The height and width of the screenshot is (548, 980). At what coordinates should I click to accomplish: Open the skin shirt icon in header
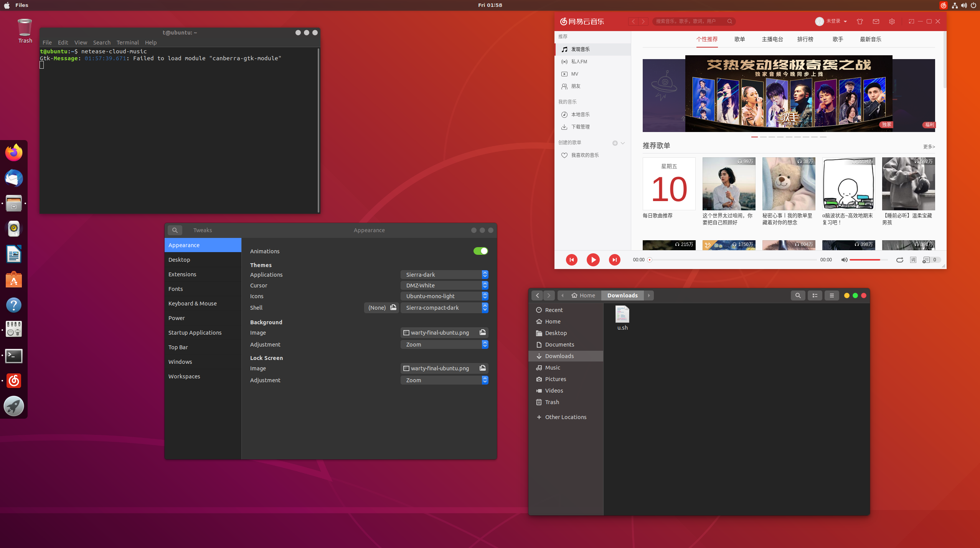[x=860, y=21]
